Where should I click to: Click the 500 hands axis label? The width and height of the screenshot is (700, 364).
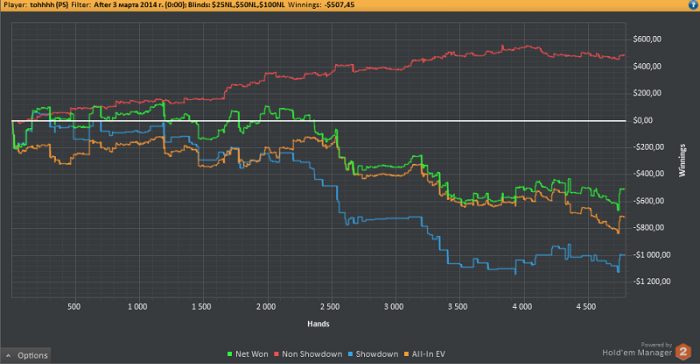(x=74, y=307)
